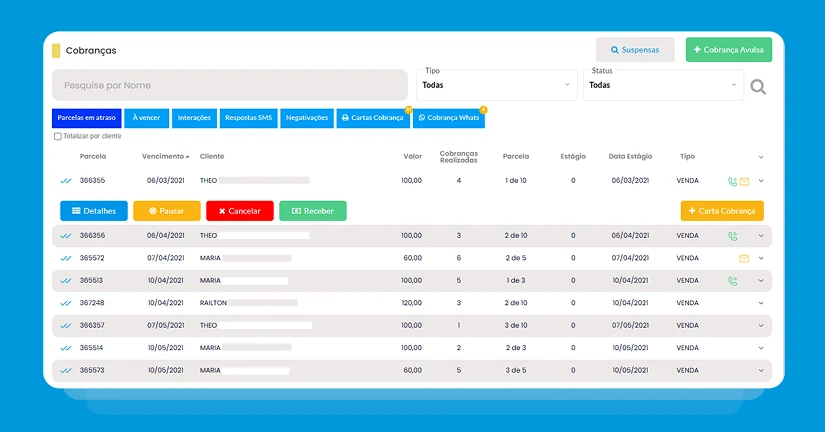Open the Negativações tab
This screenshot has width=825, height=432.
point(307,118)
